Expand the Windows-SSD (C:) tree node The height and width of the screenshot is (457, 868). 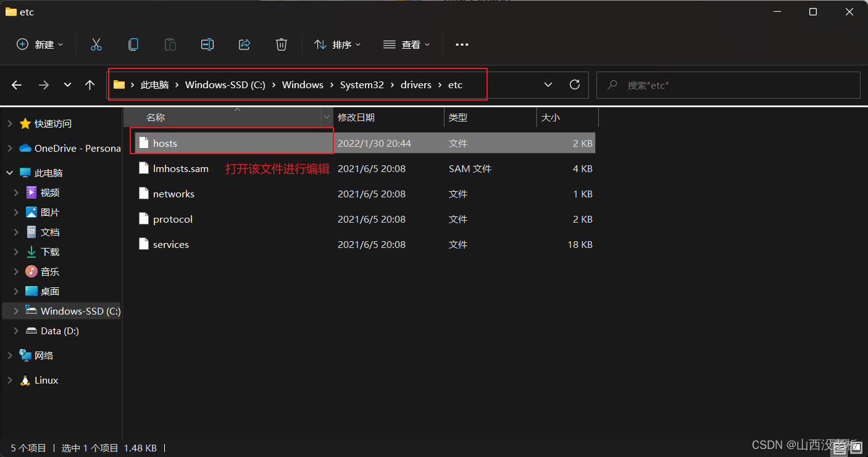tap(16, 311)
